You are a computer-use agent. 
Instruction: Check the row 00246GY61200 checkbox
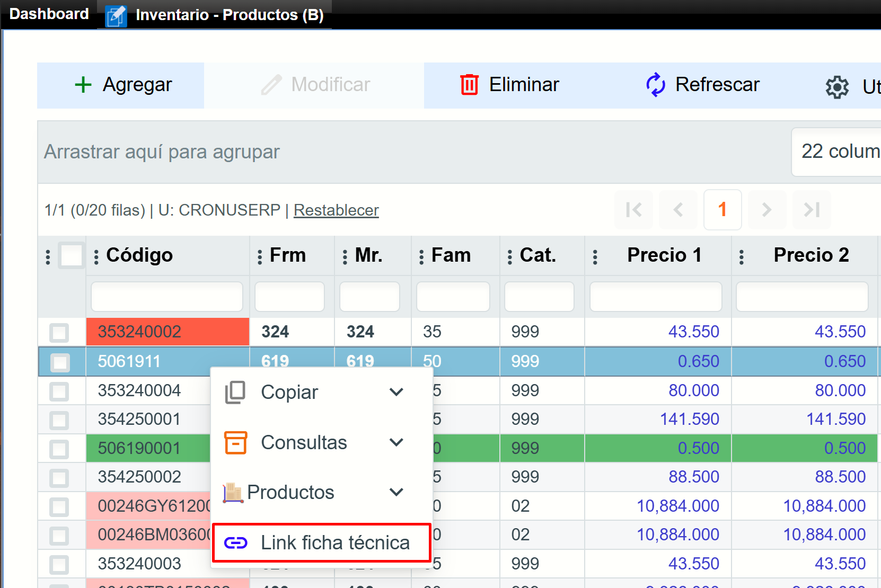(59, 507)
